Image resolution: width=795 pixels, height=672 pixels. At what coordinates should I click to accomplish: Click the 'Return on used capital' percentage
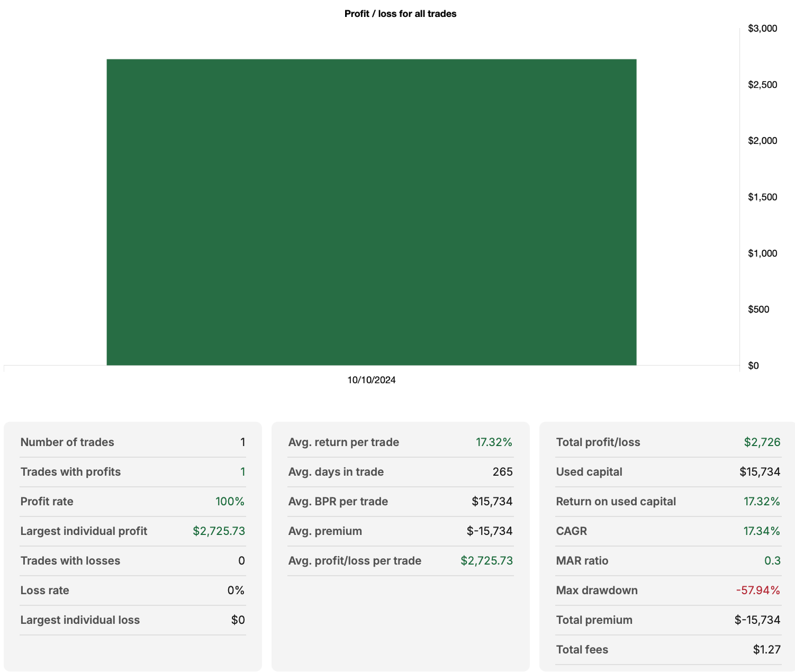[x=762, y=502]
